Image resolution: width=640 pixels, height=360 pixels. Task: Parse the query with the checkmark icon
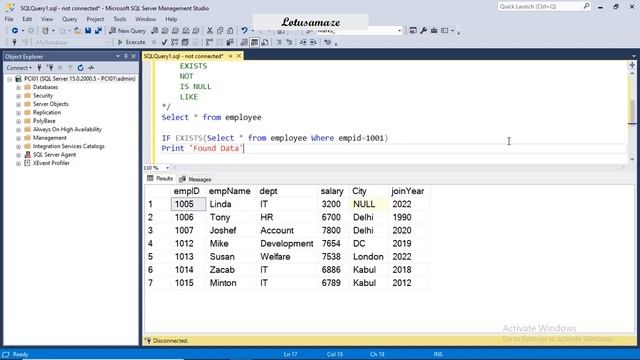tap(164, 42)
